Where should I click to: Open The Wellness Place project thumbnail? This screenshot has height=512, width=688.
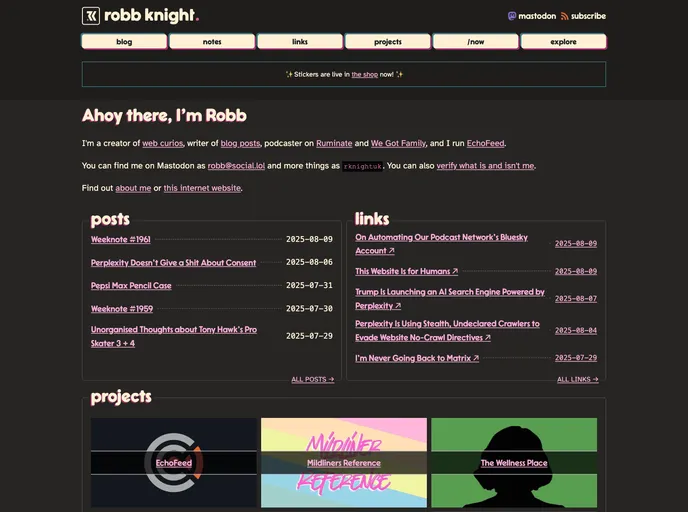point(514,463)
